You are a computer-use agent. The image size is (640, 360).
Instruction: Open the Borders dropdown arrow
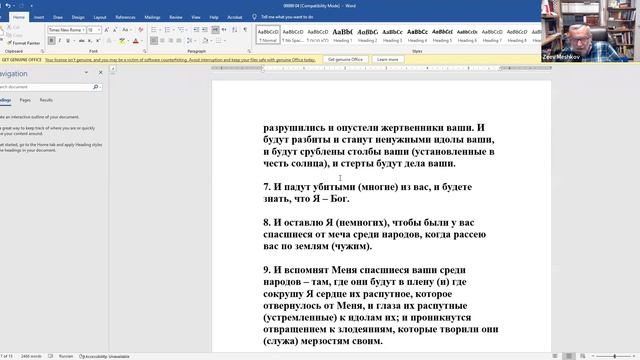225,41
